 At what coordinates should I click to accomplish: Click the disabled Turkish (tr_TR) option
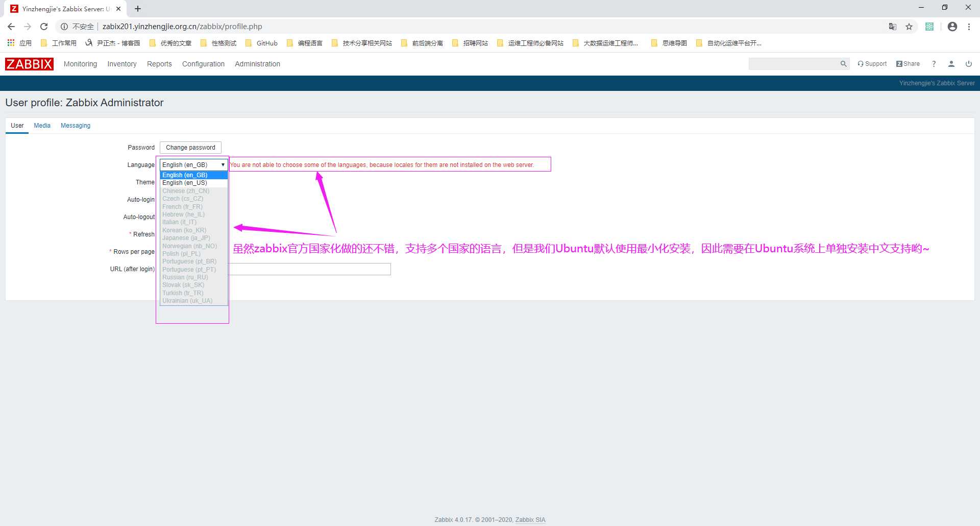coord(193,293)
